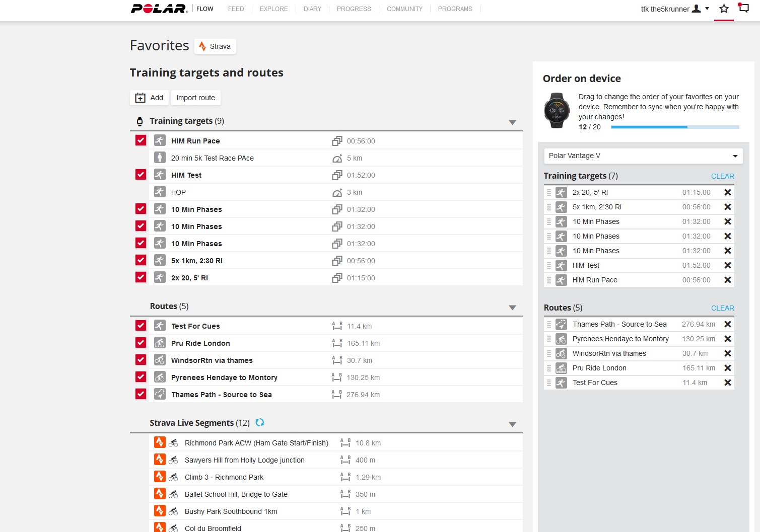The height and width of the screenshot is (532, 760).
Task: Collapse the Training targets section
Action: pyautogui.click(x=512, y=122)
